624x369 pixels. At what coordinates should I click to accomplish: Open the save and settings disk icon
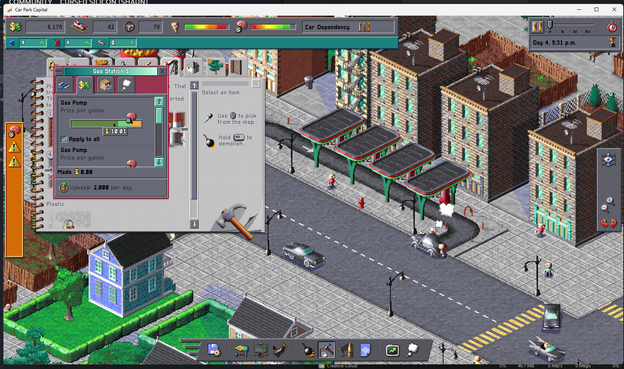tap(214, 350)
